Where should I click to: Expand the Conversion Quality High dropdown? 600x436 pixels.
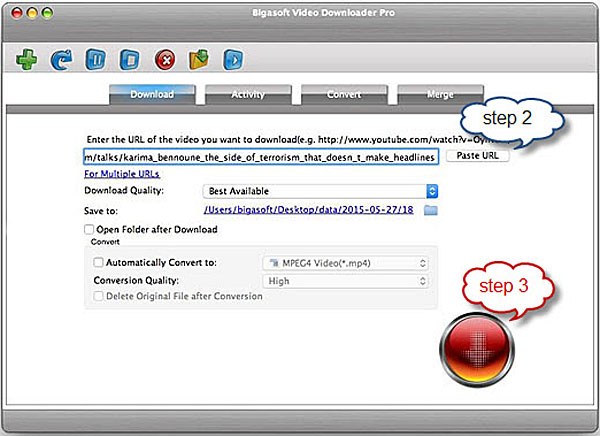pos(346,281)
